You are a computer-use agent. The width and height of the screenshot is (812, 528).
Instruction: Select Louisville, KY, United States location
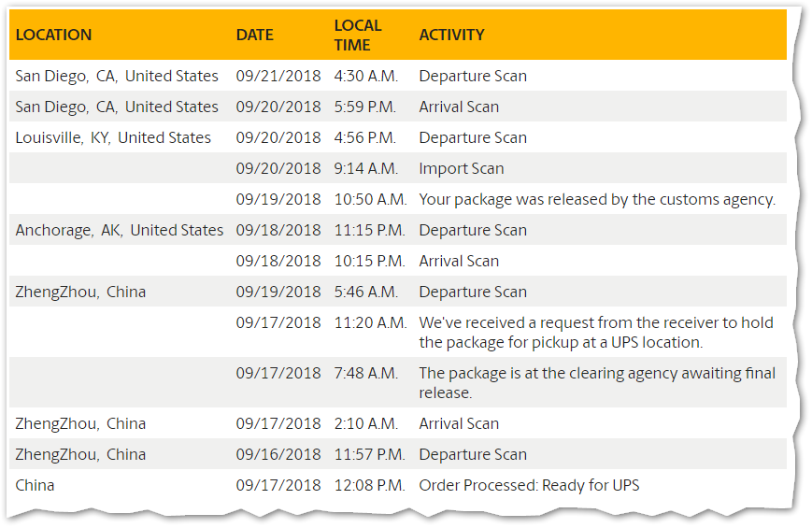113,137
